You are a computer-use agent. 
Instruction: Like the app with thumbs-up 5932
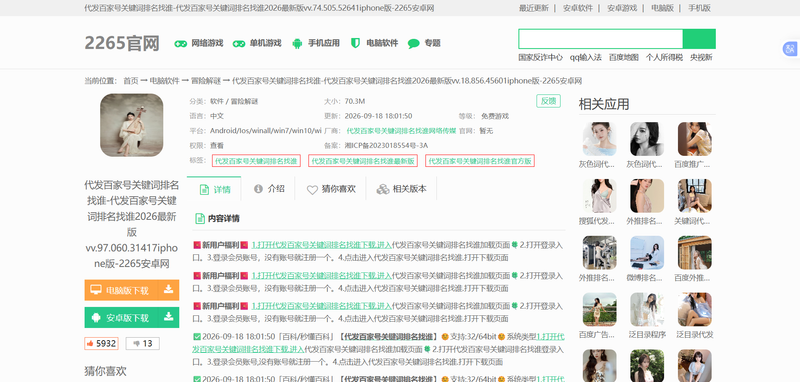(101, 343)
